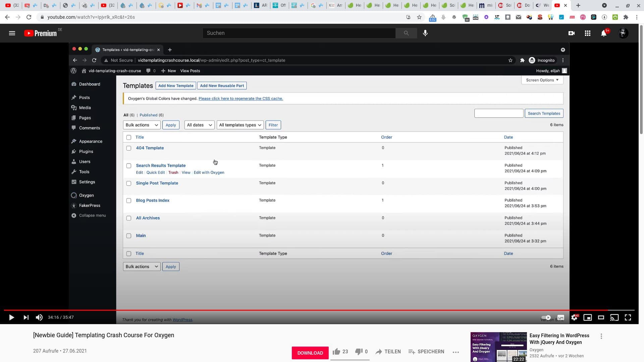Open All templates types dropdown
Viewport: 644px width, 362px height.
coord(240,125)
